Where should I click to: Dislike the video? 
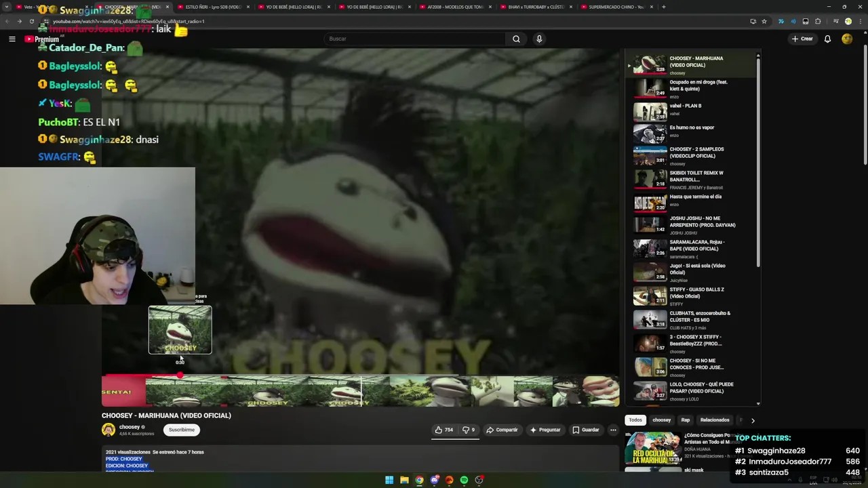(x=469, y=430)
